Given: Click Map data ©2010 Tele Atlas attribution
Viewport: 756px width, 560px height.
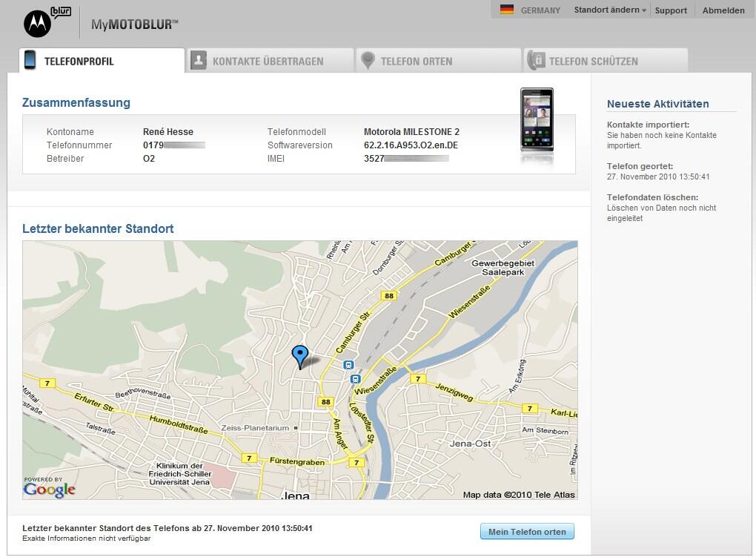Looking at the screenshot, I should click(519, 495).
